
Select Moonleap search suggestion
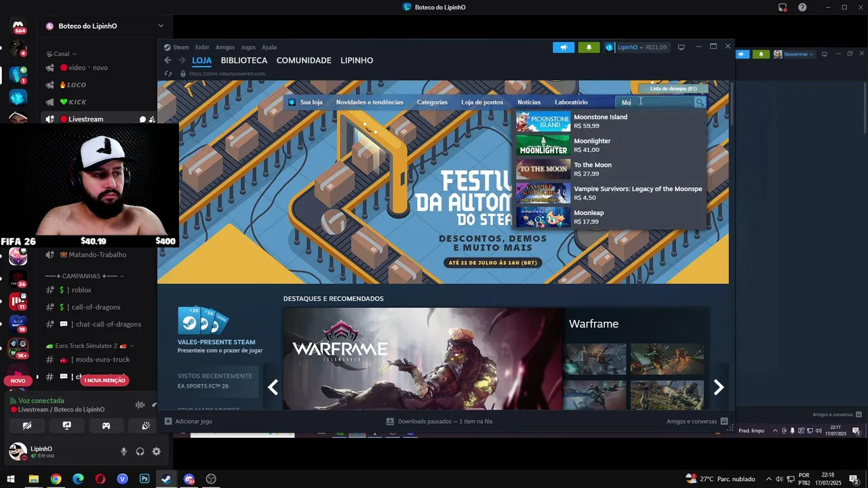[610, 217]
